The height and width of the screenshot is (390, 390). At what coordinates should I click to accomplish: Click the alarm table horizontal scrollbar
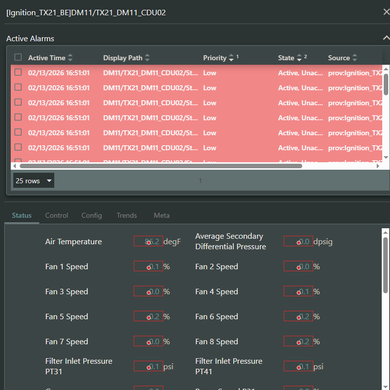point(161,166)
